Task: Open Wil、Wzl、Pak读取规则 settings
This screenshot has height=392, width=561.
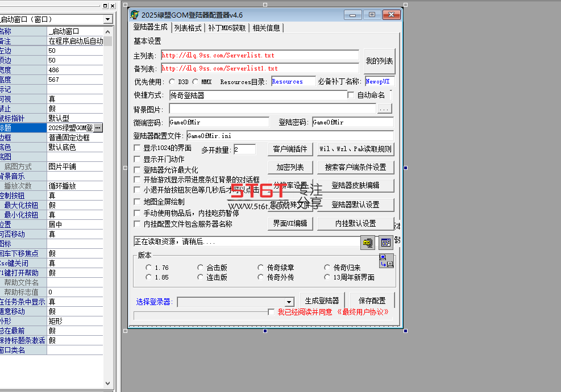Action: (356, 149)
